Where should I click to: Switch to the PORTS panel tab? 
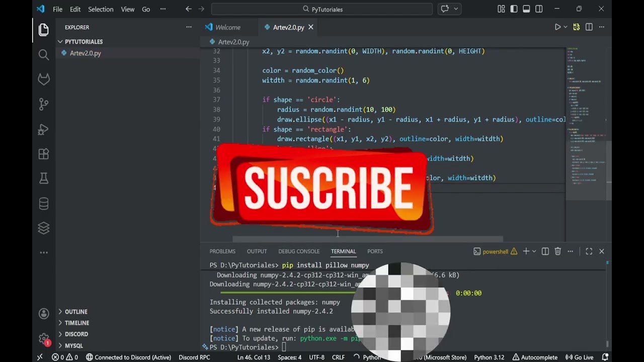(375, 251)
